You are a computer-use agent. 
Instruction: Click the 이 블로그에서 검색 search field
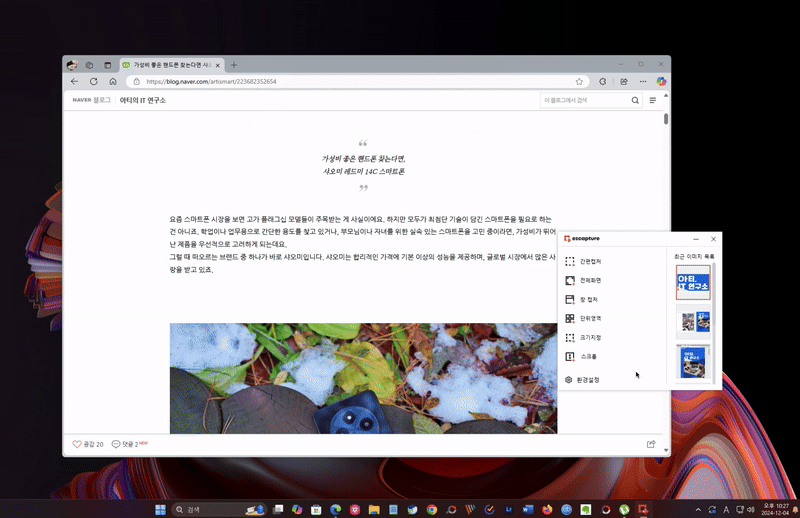(585, 101)
